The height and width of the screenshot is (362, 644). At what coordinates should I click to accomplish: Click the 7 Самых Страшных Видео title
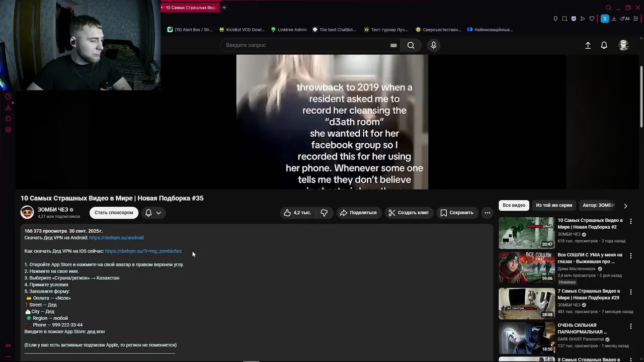[x=589, y=295]
